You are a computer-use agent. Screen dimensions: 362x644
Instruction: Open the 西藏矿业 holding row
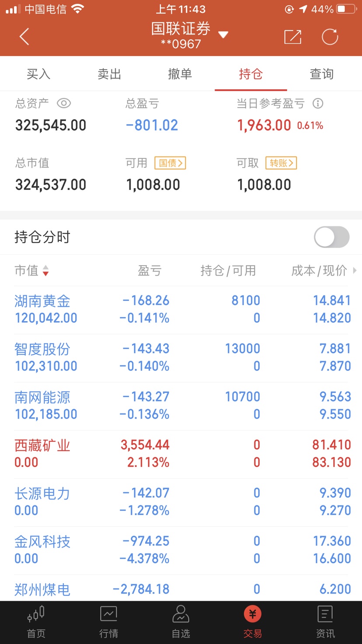tap(181, 454)
